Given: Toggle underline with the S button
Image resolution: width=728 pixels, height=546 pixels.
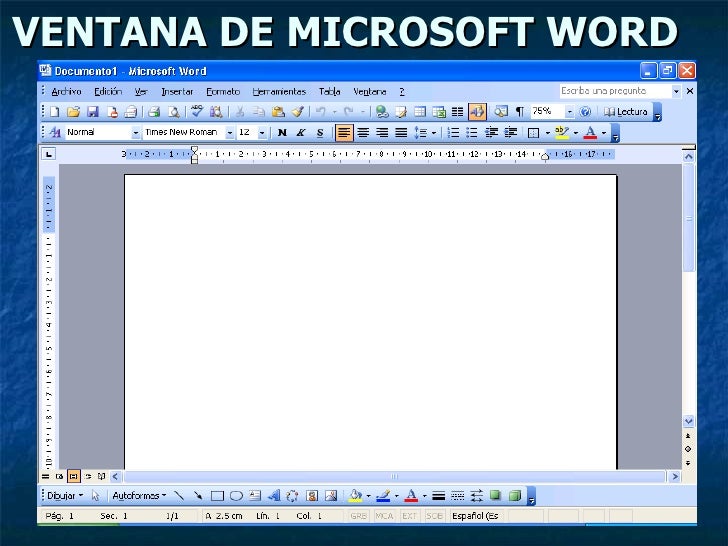Looking at the screenshot, I should [x=320, y=133].
